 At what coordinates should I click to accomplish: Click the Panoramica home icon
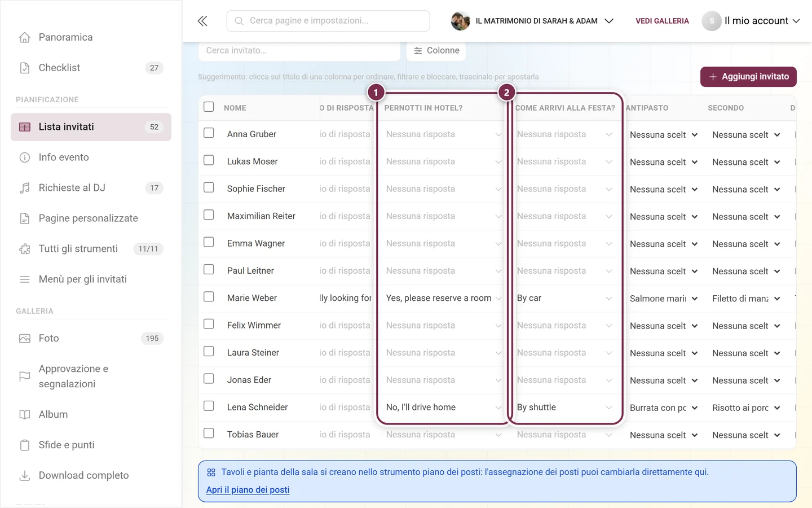(25, 37)
